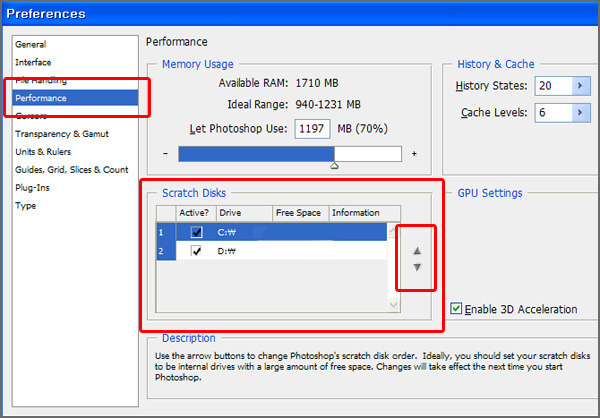Open the Interface preferences category
Viewport: 600px width, 418px height.
click(33, 62)
